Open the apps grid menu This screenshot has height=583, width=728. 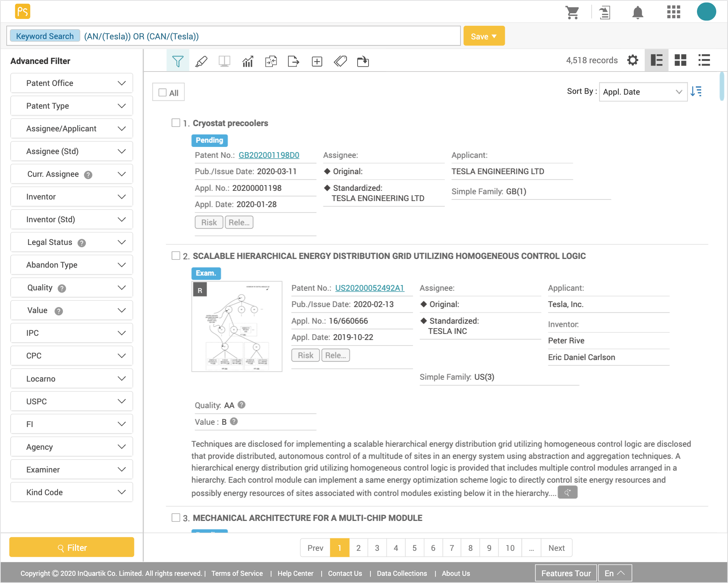(x=674, y=12)
